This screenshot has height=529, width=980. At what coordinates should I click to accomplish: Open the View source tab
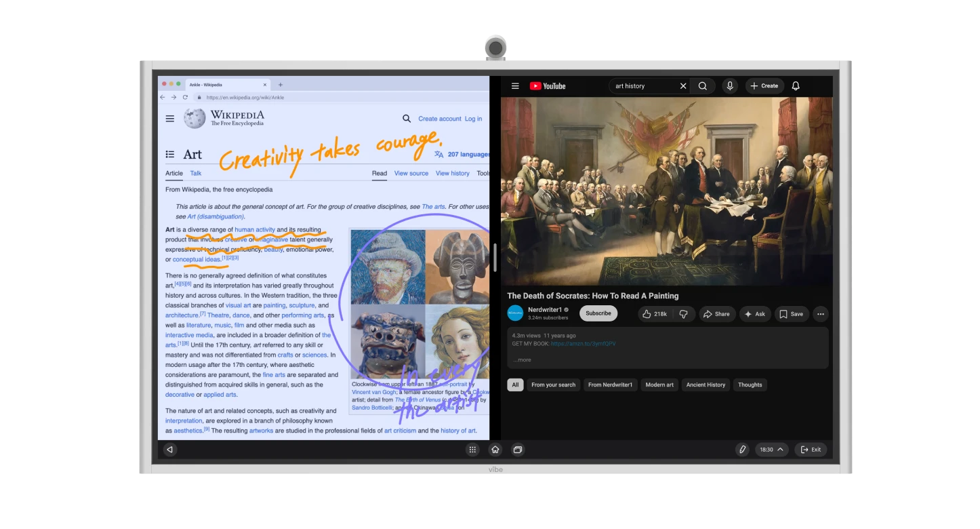(411, 174)
